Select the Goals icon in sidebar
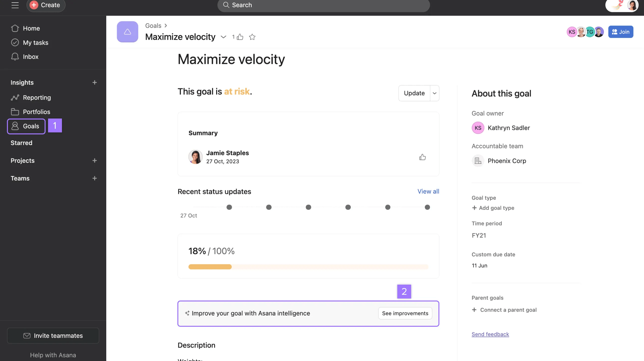644x361 pixels. click(x=15, y=126)
